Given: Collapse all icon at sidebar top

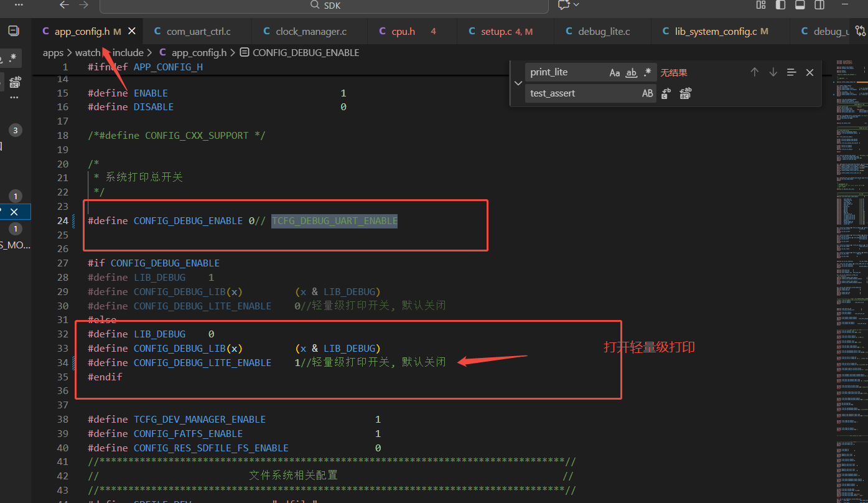Looking at the screenshot, I should pos(14,31).
